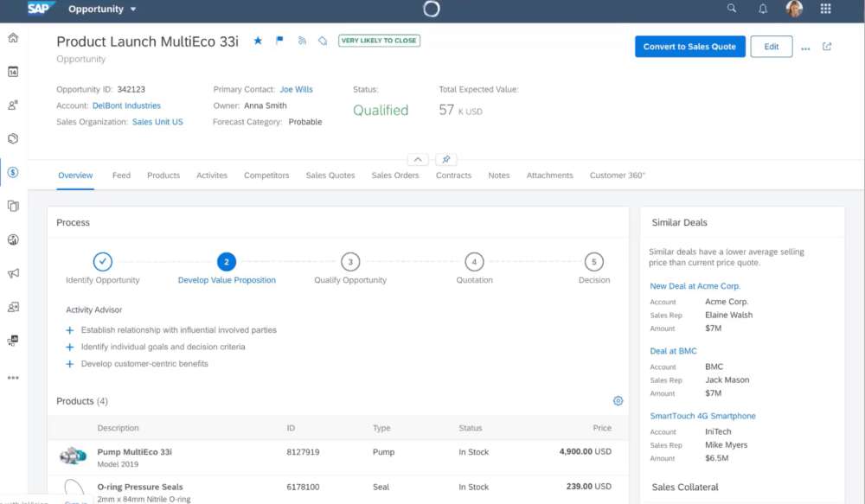Open the Deal at BMC link
Image resolution: width=865 pixels, height=504 pixels.
pyautogui.click(x=673, y=351)
